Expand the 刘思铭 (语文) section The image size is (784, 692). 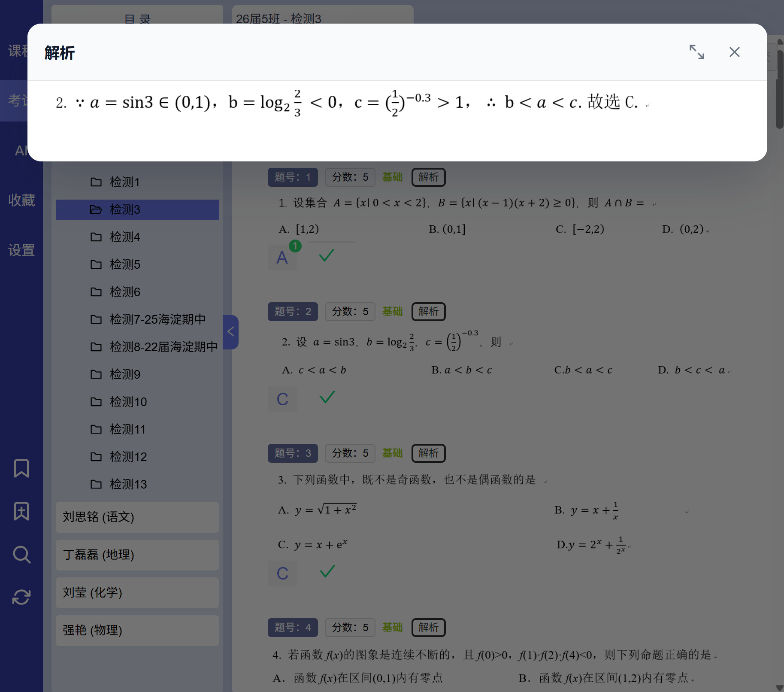point(137,517)
